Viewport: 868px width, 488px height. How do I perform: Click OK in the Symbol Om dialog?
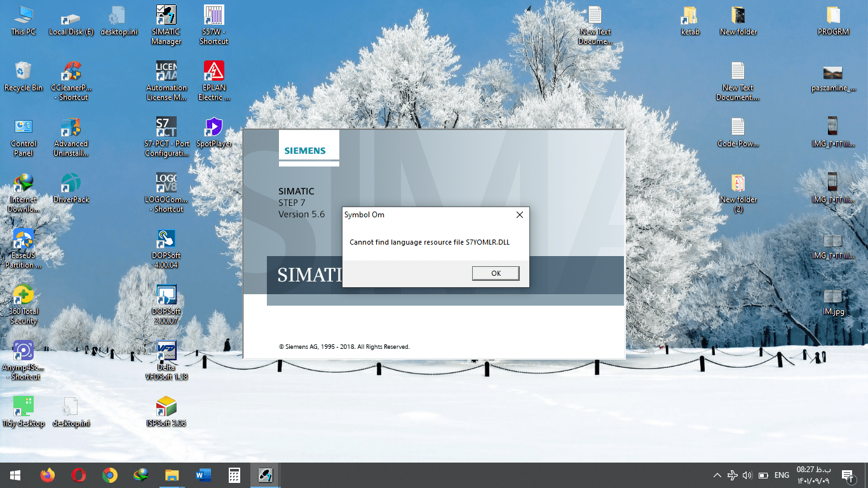[496, 273]
